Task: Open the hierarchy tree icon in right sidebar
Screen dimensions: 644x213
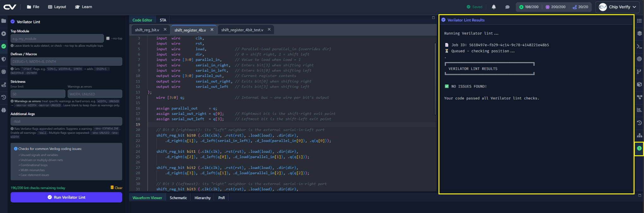Action: click(639, 135)
